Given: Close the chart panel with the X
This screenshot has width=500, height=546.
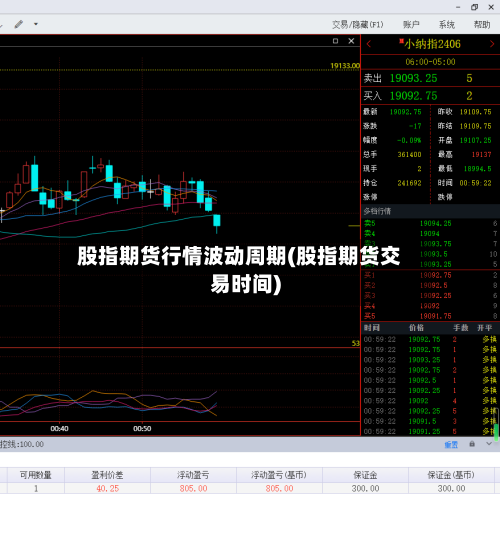Looking at the screenshot, I should (x=351, y=41).
